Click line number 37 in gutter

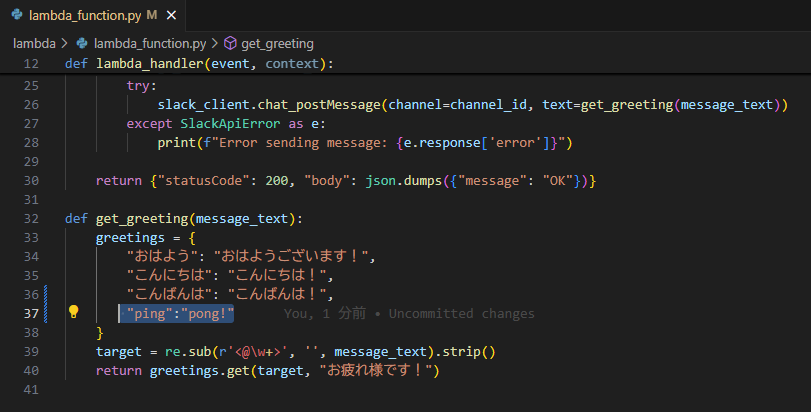(x=31, y=314)
